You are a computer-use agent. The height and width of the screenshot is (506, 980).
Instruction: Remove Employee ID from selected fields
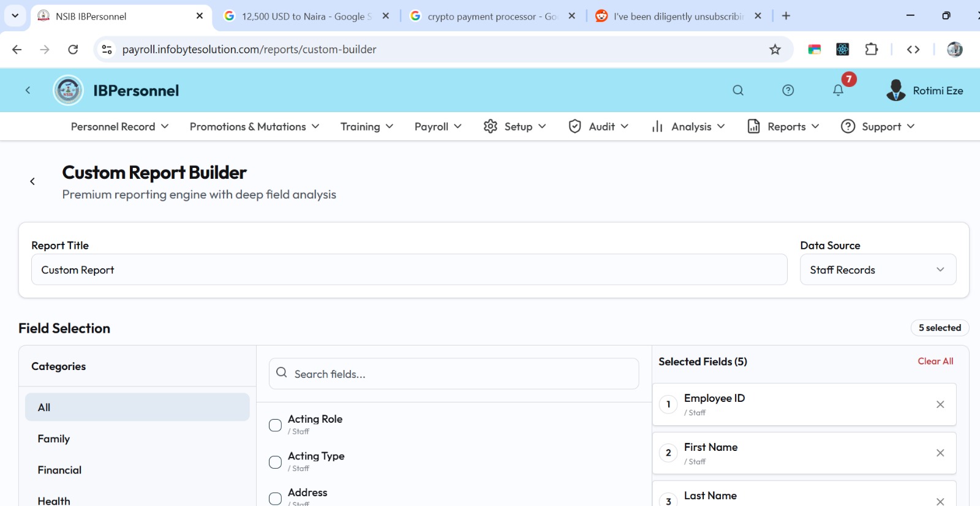click(x=940, y=404)
